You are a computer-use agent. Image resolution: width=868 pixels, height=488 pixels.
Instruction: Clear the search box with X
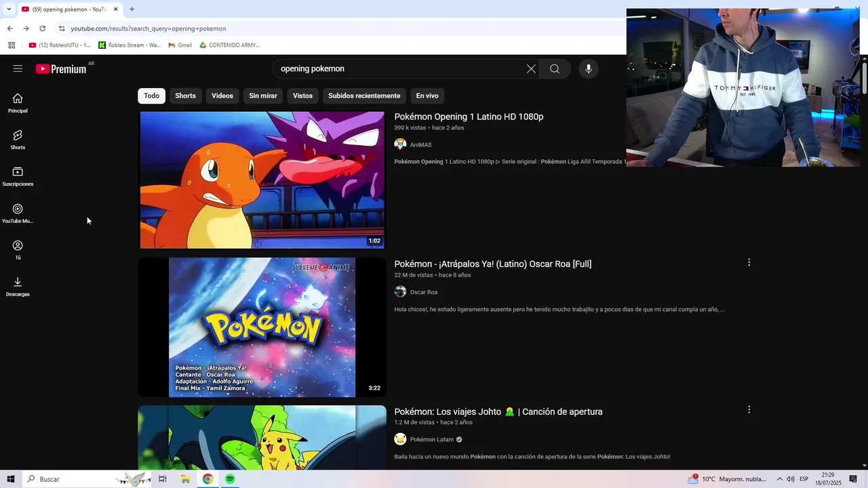[x=531, y=68]
